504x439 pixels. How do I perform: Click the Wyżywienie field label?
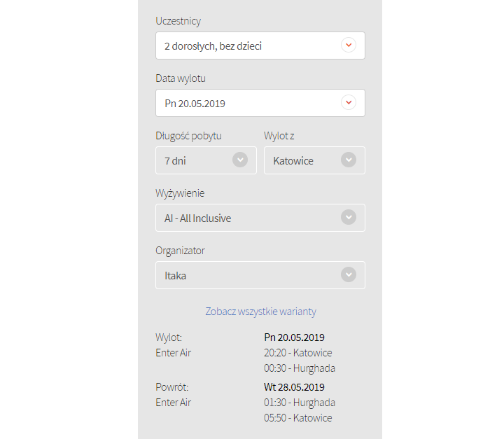tap(180, 193)
